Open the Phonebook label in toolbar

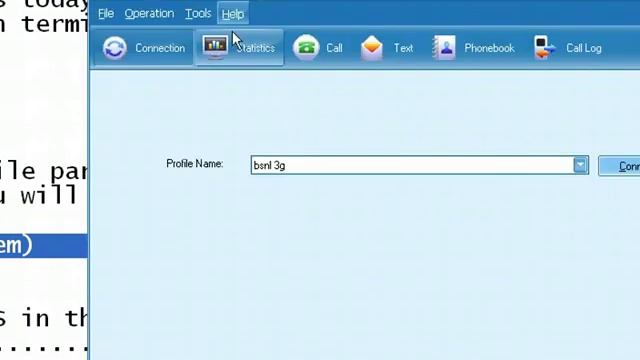(489, 48)
